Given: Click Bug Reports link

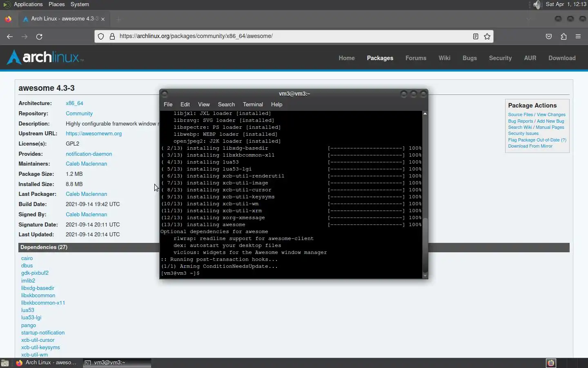Looking at the screenshot, I should (520, 121).
